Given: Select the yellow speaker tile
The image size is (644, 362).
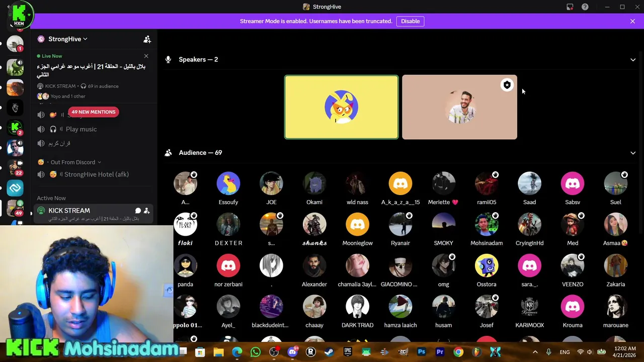Looking at the screenshot, I should [x=341, y=107].
